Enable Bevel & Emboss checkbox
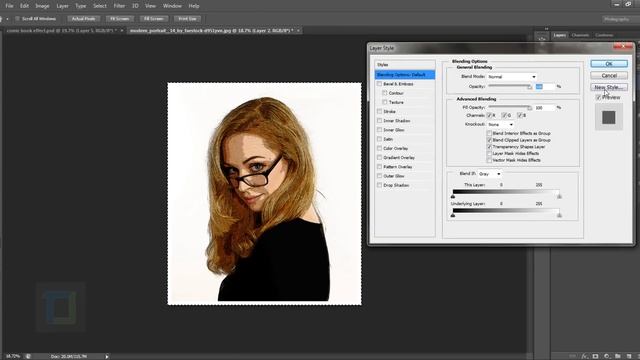 coord(380,84)
